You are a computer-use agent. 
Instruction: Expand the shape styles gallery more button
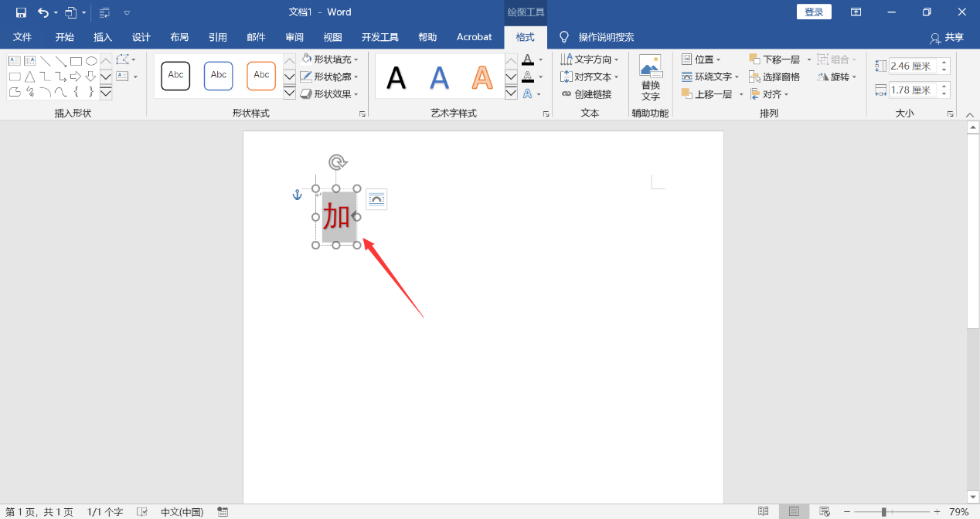pos(289,93)
